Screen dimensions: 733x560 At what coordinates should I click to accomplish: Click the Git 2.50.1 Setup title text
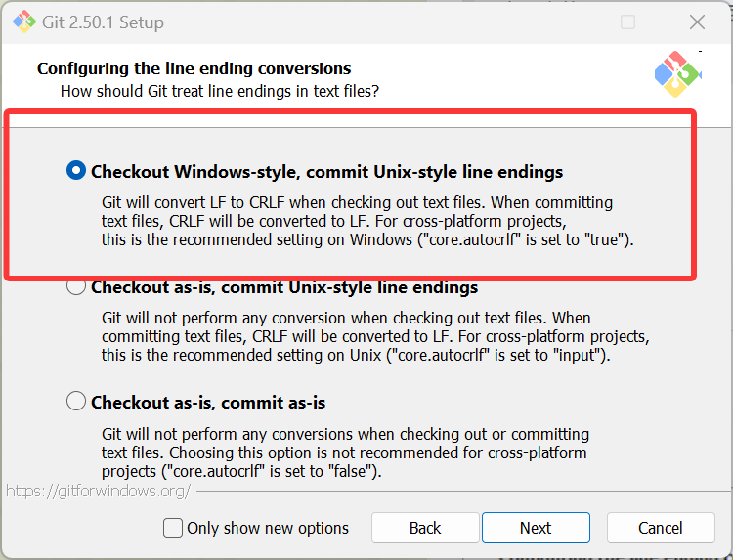[105, 22]
